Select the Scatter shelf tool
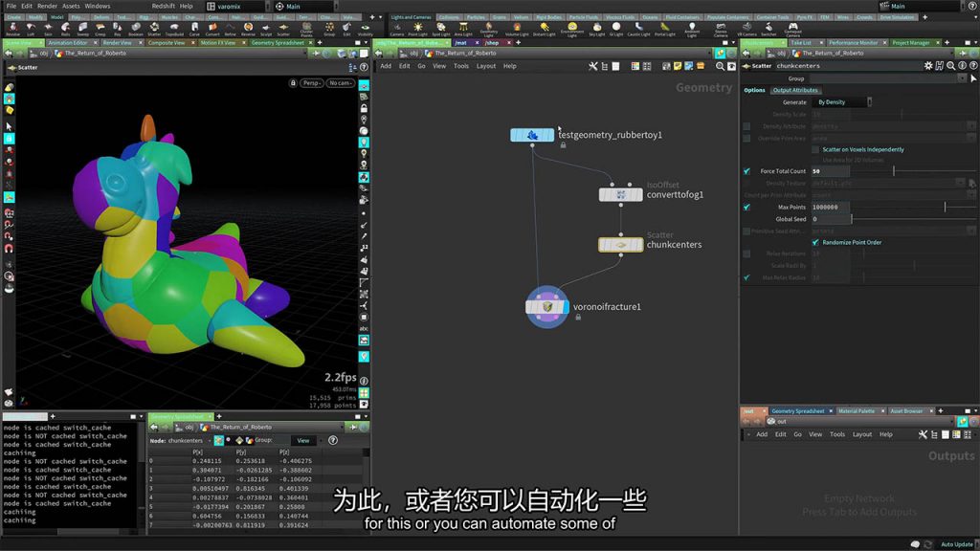The height and width of the screenshot is (551, 980). click(x=283, y=30)
